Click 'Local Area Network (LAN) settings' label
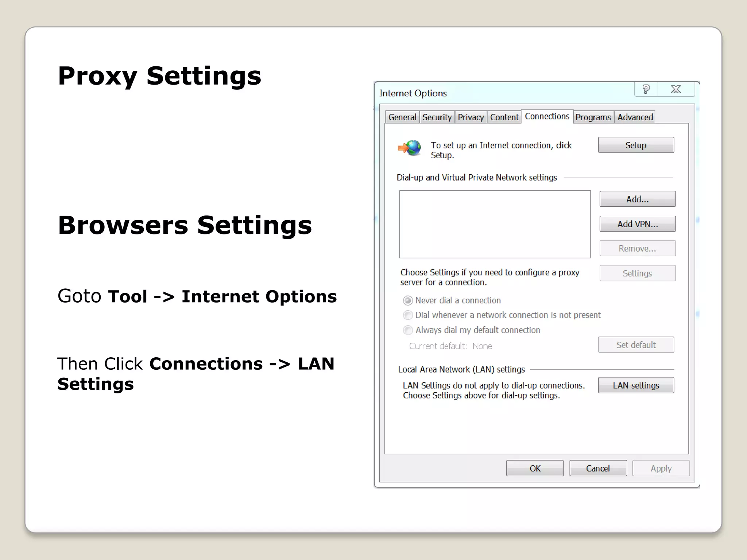Viewport: 747px width, 560px height. tap(461, 369)
